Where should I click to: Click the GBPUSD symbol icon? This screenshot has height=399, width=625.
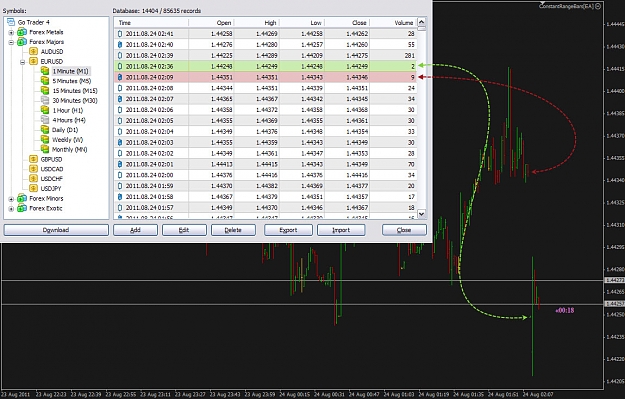point(33,159)
